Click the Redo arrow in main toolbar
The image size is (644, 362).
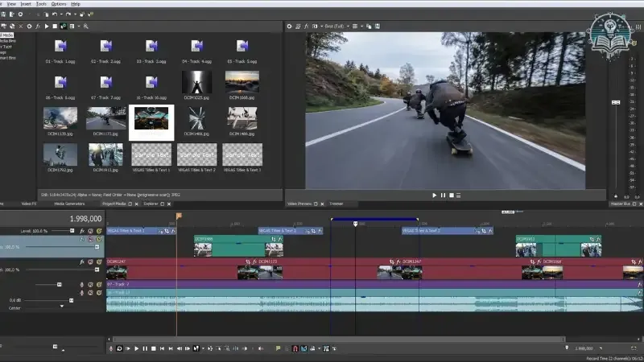68,14
